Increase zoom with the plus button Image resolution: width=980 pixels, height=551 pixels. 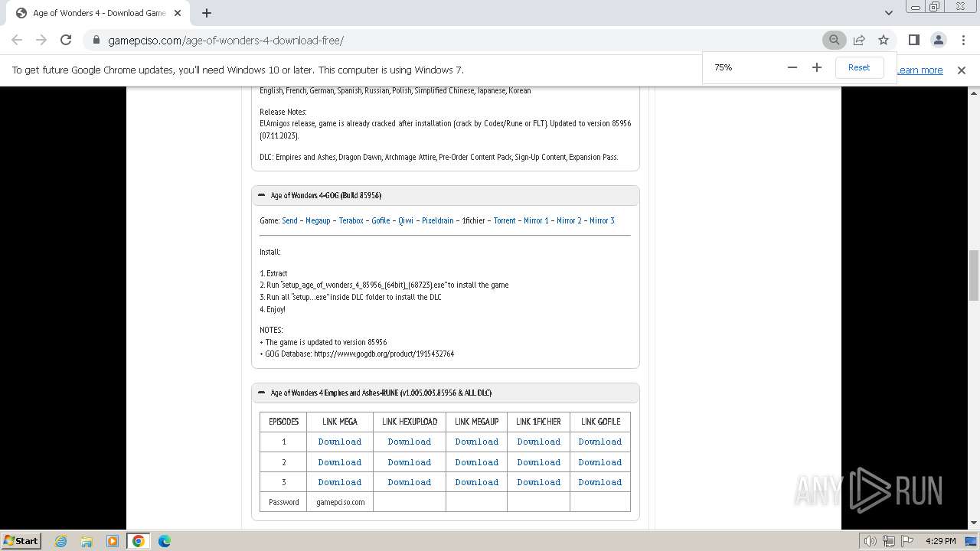pos(817,67)
